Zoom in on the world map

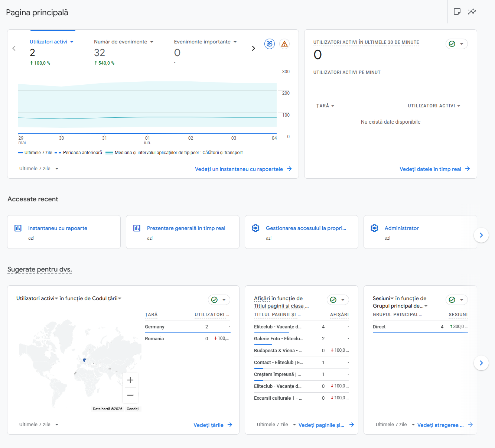coord(130,380)
